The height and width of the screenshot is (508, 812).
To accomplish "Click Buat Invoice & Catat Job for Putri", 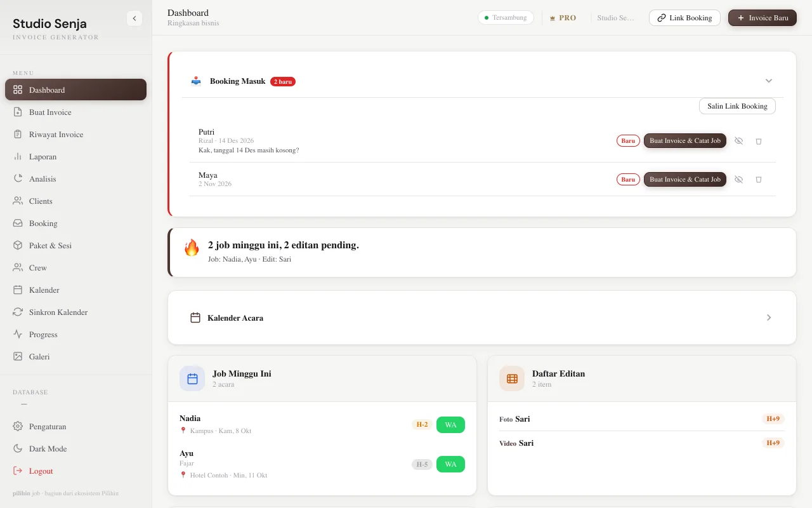I will point(685,141).
